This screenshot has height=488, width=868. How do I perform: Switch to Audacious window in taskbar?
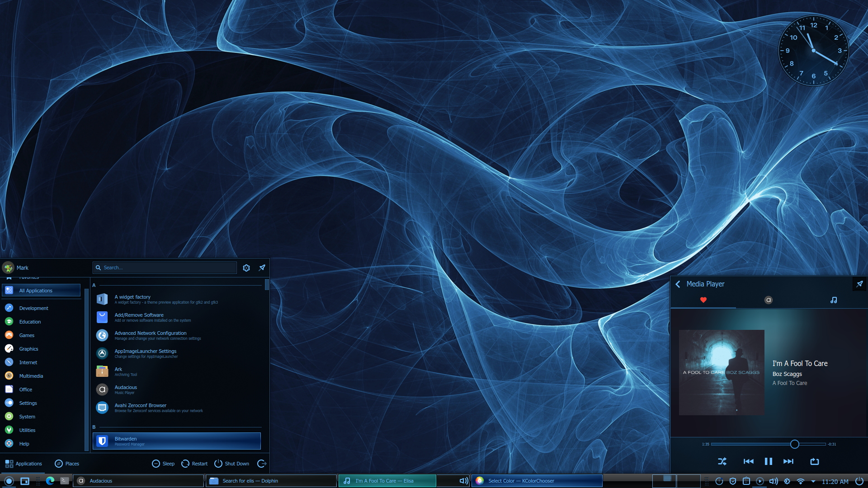[x=138, y=481]
